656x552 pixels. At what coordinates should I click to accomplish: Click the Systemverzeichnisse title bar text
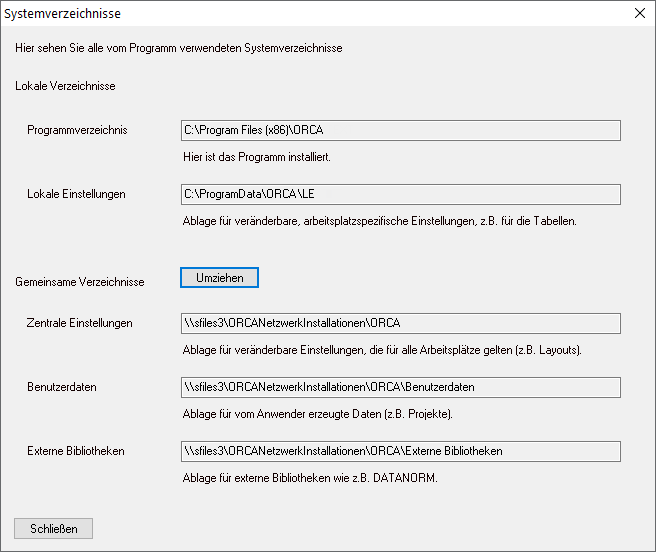pyautogui.click(x=62, y=13)
